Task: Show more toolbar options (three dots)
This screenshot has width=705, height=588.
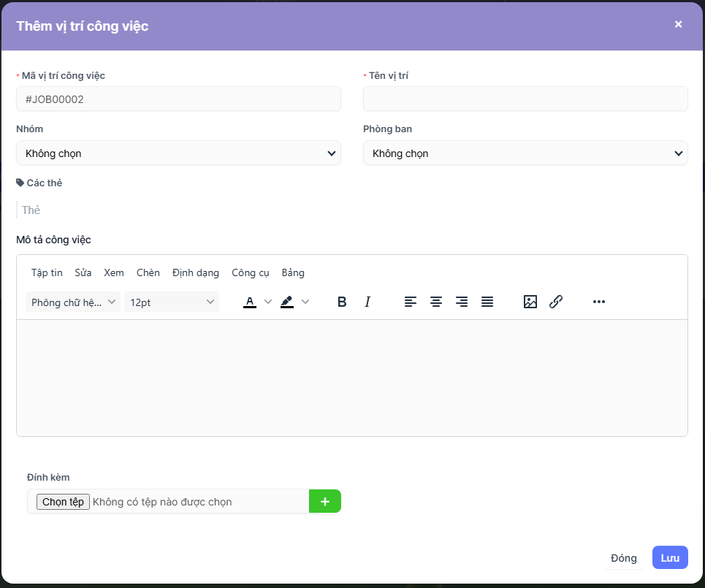Action: [x=599, y=302]
